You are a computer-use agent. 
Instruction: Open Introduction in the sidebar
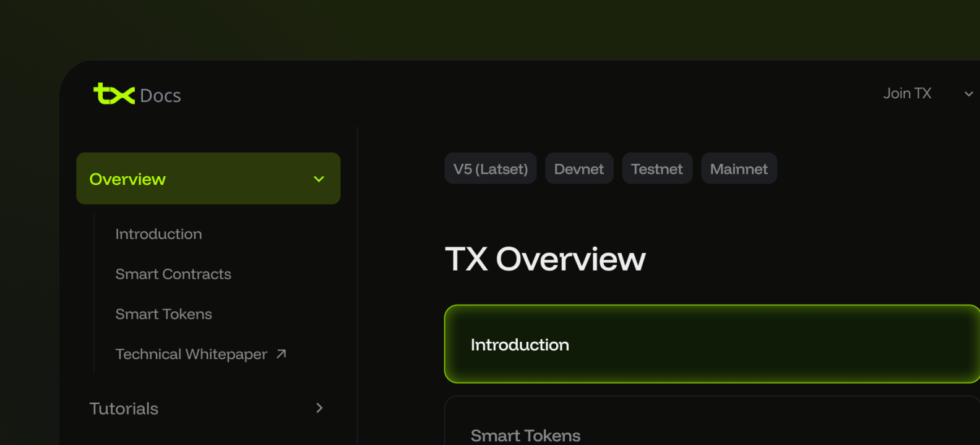click(x=158, y=234)
